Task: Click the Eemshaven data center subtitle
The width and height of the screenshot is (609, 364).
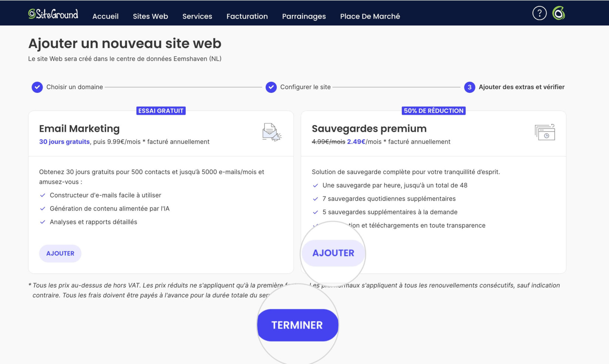Action: pyautogui.click(x=125, y=59)
